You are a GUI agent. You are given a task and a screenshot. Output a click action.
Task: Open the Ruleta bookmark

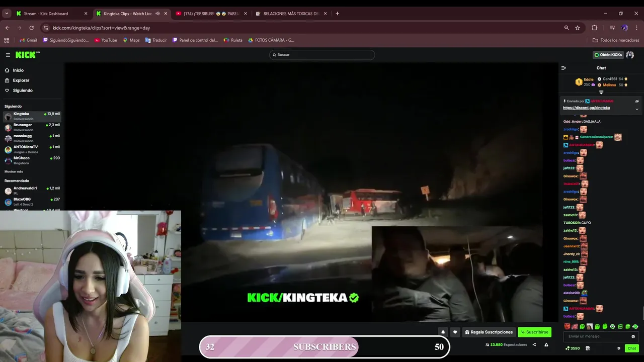(233, 40)
